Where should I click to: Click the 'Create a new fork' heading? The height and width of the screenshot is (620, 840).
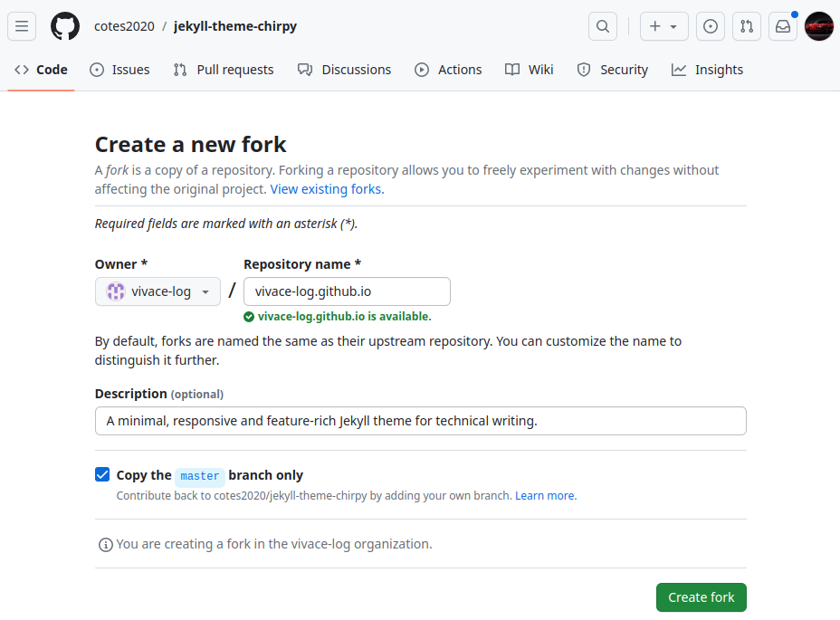[x=190, y=145]
